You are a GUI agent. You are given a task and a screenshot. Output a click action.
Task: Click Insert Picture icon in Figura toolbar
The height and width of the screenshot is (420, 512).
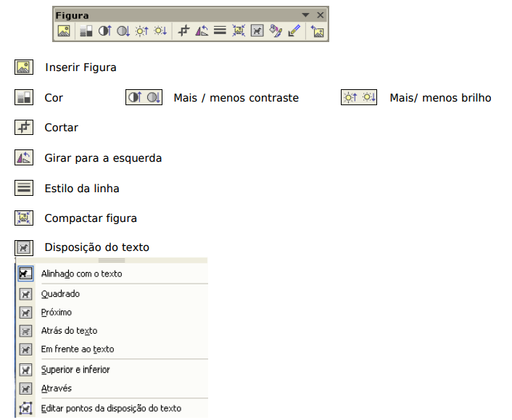(x=64, y=31)
